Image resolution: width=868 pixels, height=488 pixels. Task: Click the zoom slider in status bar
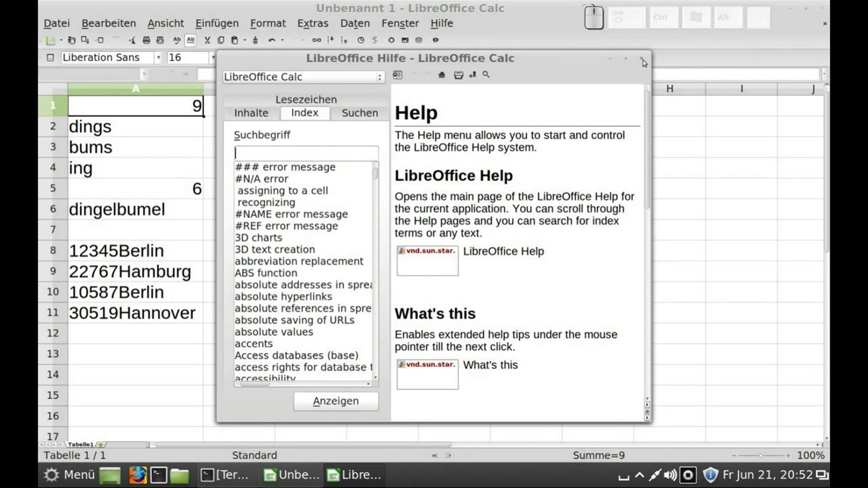pos(761,455)
